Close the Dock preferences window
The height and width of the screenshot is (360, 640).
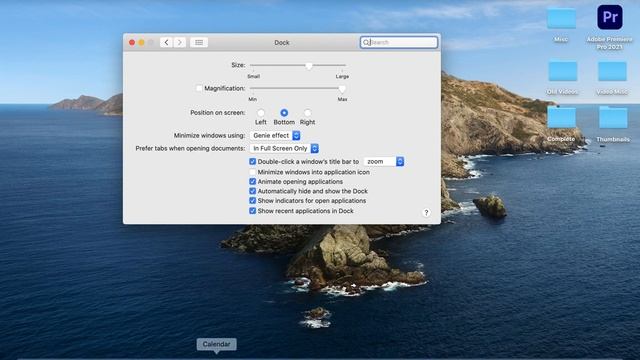pos(132,42)
